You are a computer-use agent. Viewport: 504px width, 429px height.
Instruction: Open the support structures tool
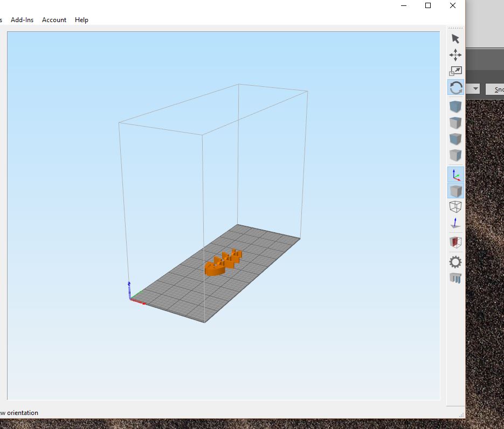point(455,279)
